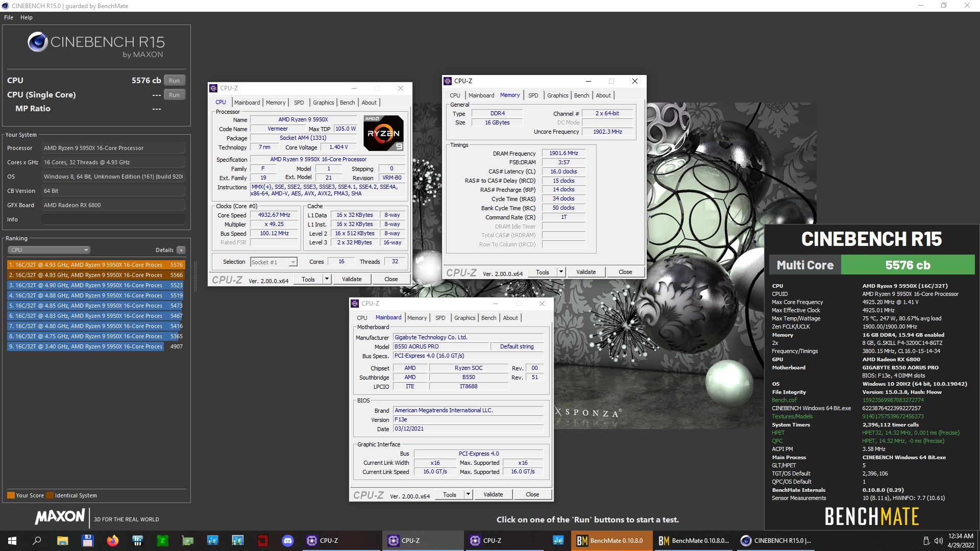This screenshot has width=980, height=551.
Task: Click the dark red square taskbar icon
Action: (262, 541)
